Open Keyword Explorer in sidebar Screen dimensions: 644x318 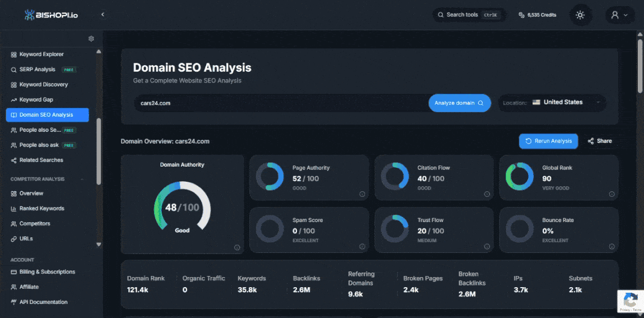click(x=41, y=54)
